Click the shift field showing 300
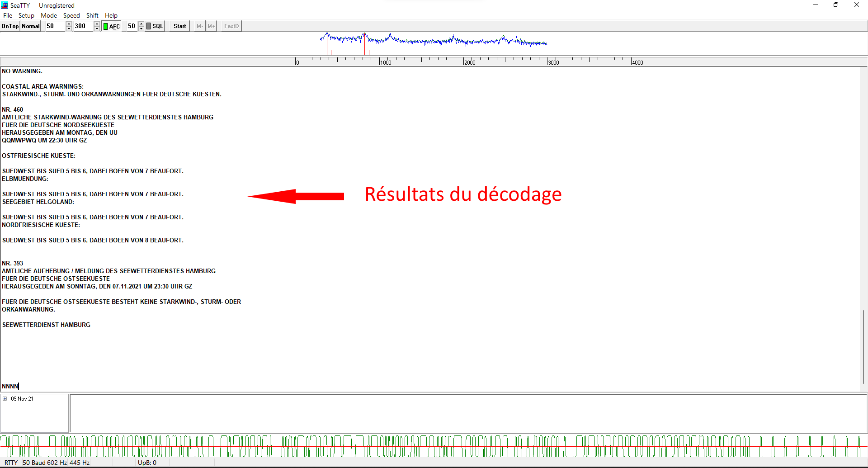868x468 pixels. (83, 26)
